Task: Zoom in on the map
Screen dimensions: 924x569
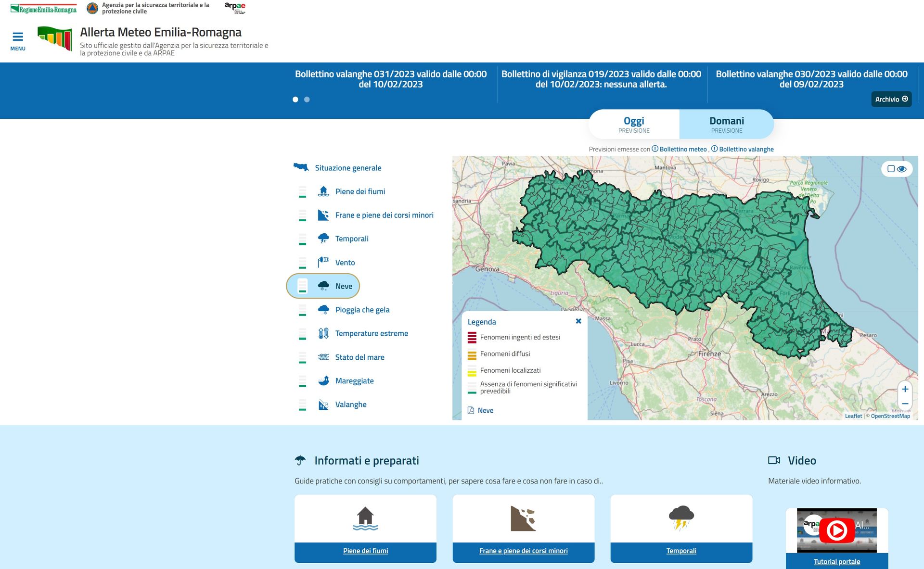Action: point(905,389)
